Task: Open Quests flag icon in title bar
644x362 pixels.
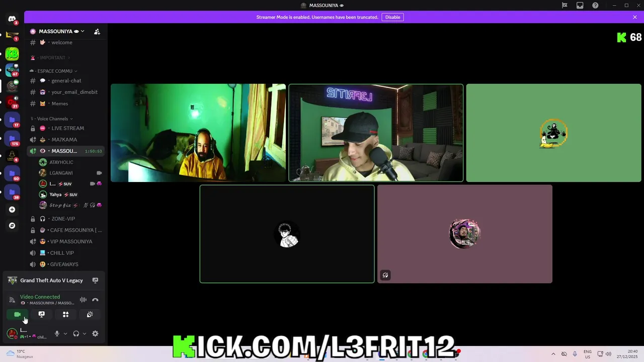Action: (565, 6)
